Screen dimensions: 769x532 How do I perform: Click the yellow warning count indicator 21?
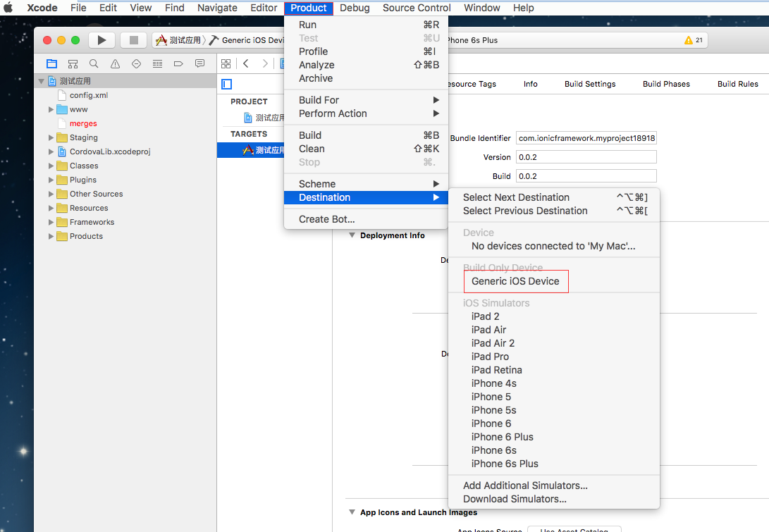pos(694,40)
